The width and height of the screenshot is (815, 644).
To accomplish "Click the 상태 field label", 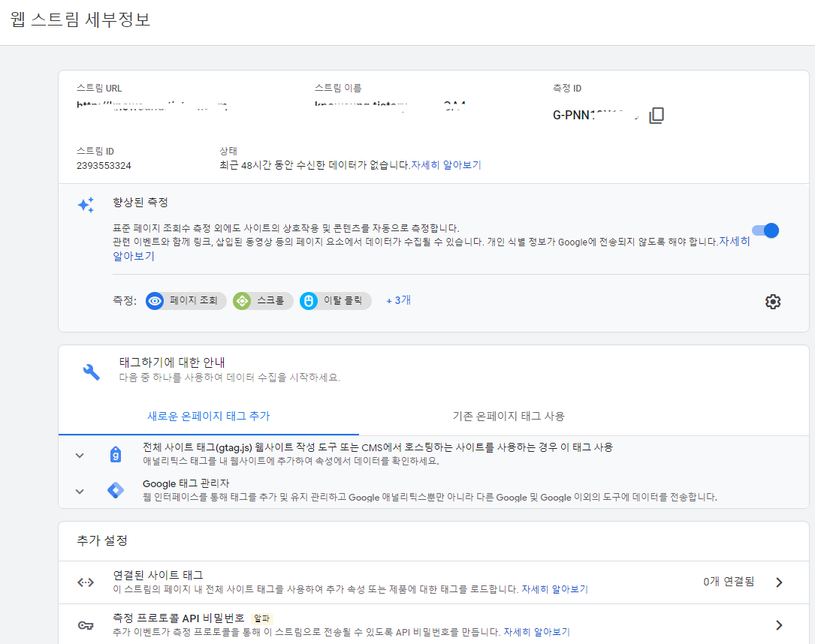I will pos(228,151).
